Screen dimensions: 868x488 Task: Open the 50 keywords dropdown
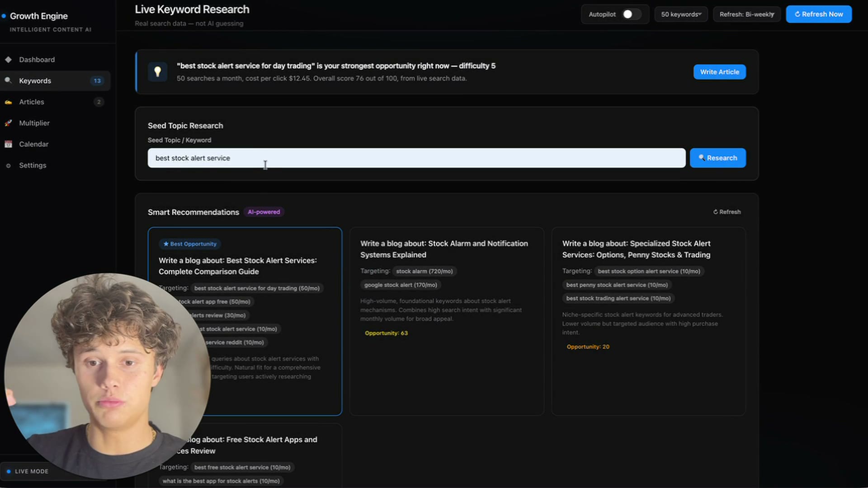(681, 14)
